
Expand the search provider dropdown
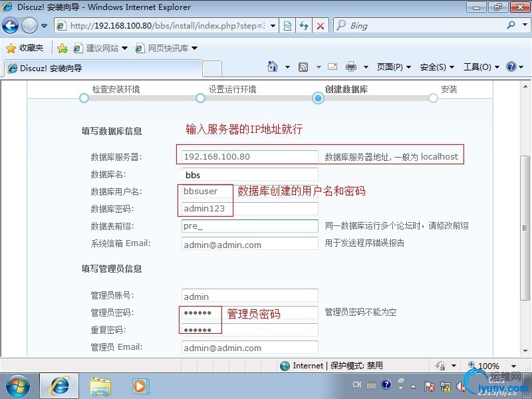click(525, 25)
